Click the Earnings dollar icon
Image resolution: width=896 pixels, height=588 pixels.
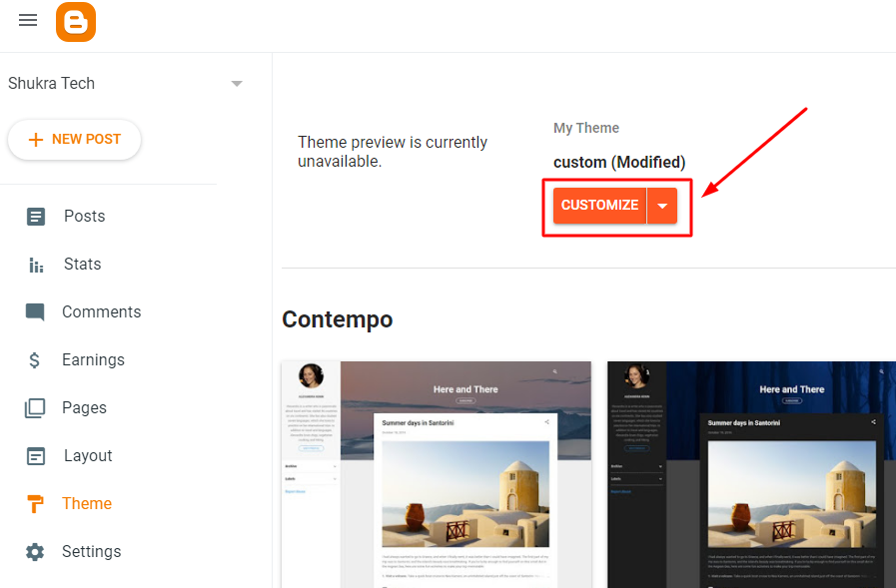34,360
